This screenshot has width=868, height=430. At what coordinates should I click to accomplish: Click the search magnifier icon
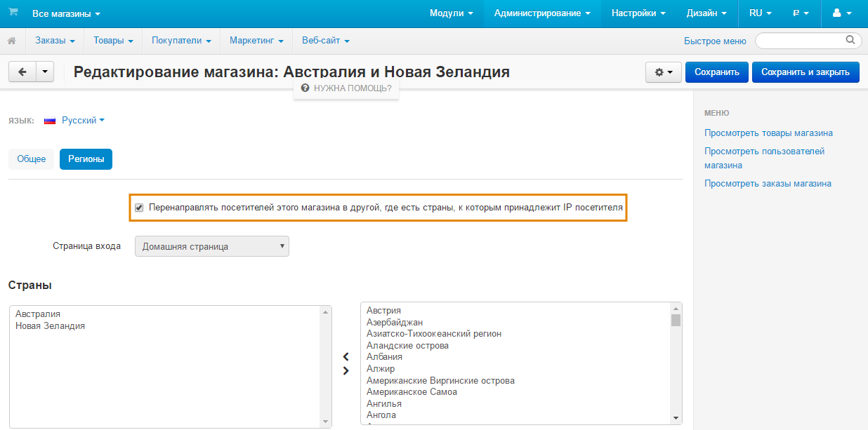(850, 40)
